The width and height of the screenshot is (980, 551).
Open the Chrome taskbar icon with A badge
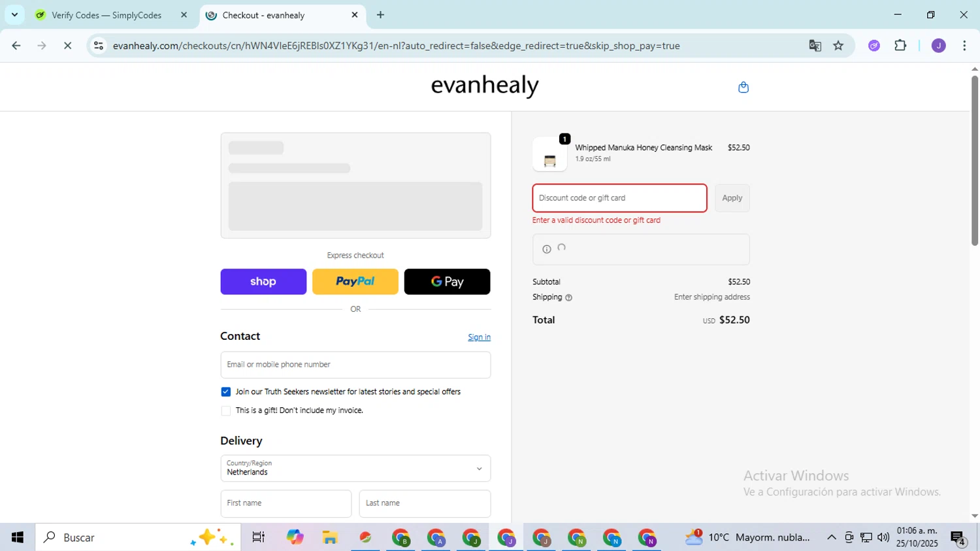tap(436, 537)
